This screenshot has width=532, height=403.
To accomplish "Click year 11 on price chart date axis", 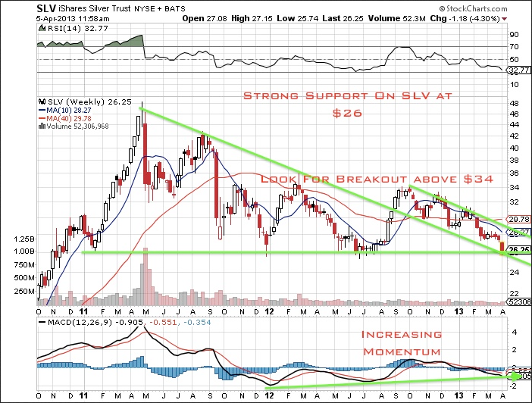I will coord(83,311).
